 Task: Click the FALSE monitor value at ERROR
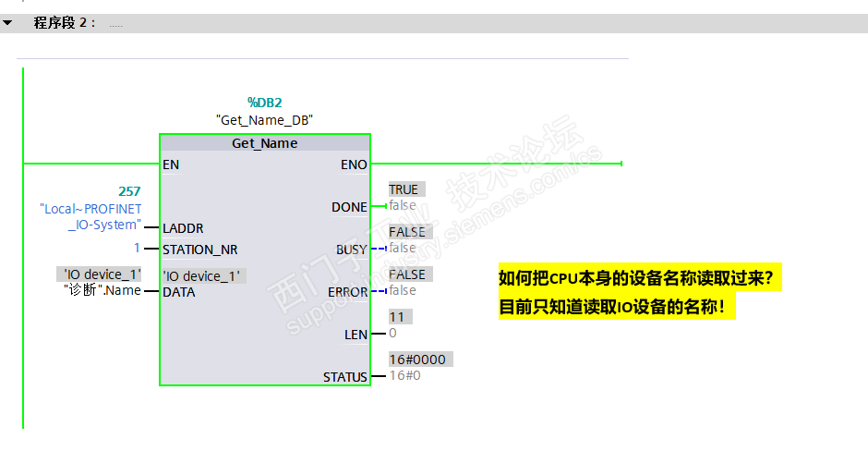pyautogui.click(x=411, y=274)
